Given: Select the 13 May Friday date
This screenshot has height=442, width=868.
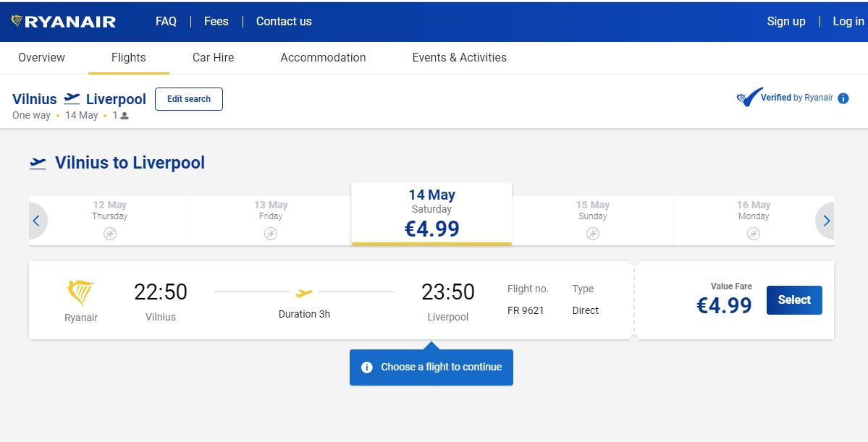Looking at the screenshot, I should pos(271,220).
